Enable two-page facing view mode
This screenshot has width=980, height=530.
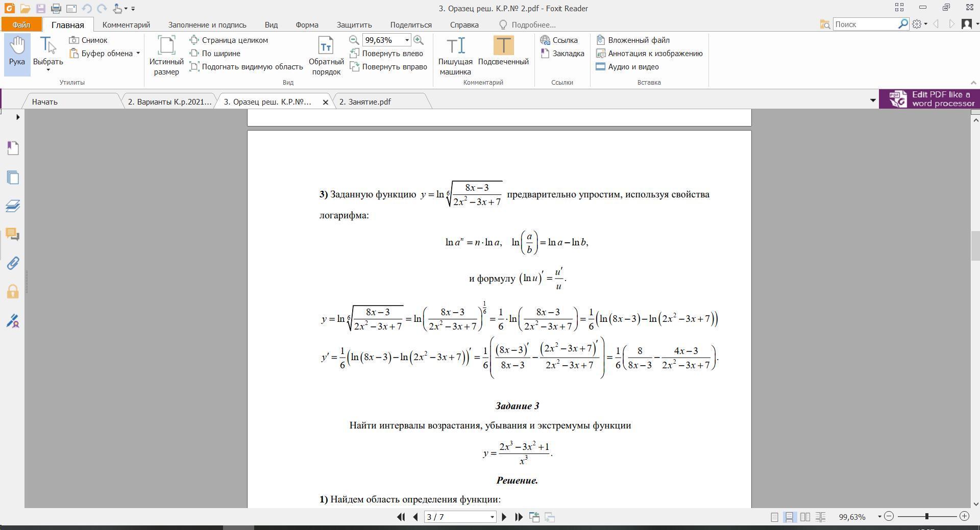point(805,517)
